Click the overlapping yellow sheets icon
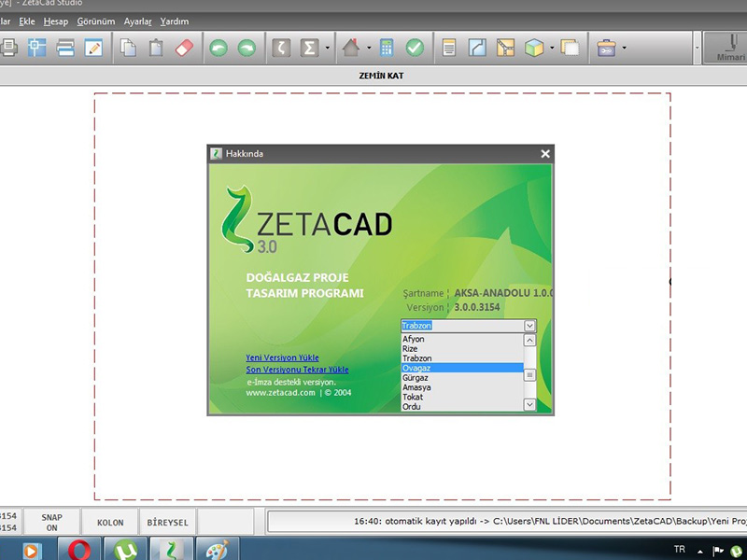This screenshot has height=560, width=747. [x=571, y=48]
